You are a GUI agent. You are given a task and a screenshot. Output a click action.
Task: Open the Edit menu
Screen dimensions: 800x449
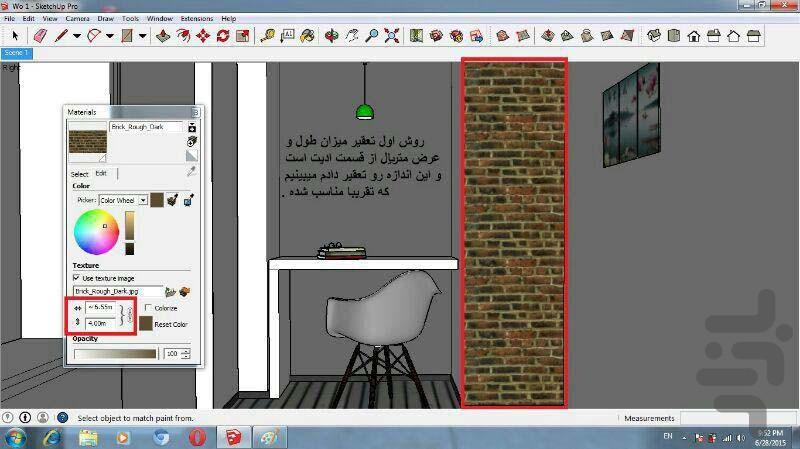29,18
